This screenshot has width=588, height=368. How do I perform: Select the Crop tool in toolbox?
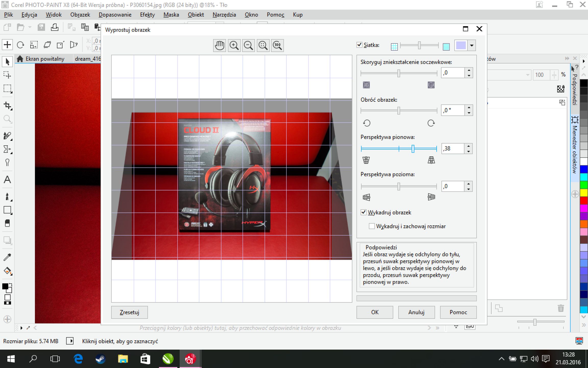click(7, 106)
